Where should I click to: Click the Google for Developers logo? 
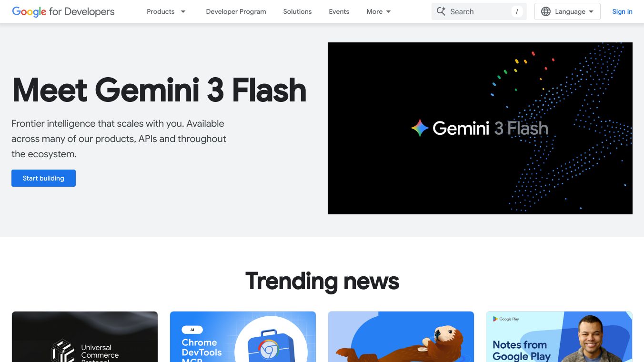pyautogui.click(x=63, y=11)
